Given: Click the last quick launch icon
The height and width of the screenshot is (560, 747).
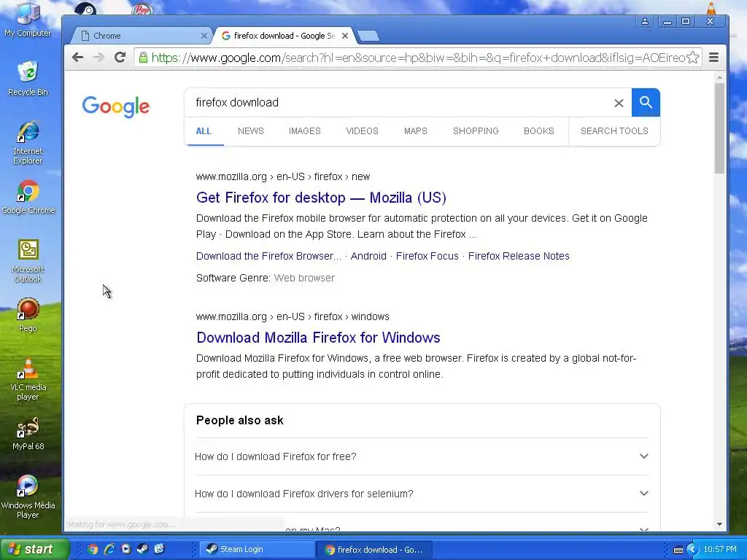Looking at the screenshot, I should 159,549.
